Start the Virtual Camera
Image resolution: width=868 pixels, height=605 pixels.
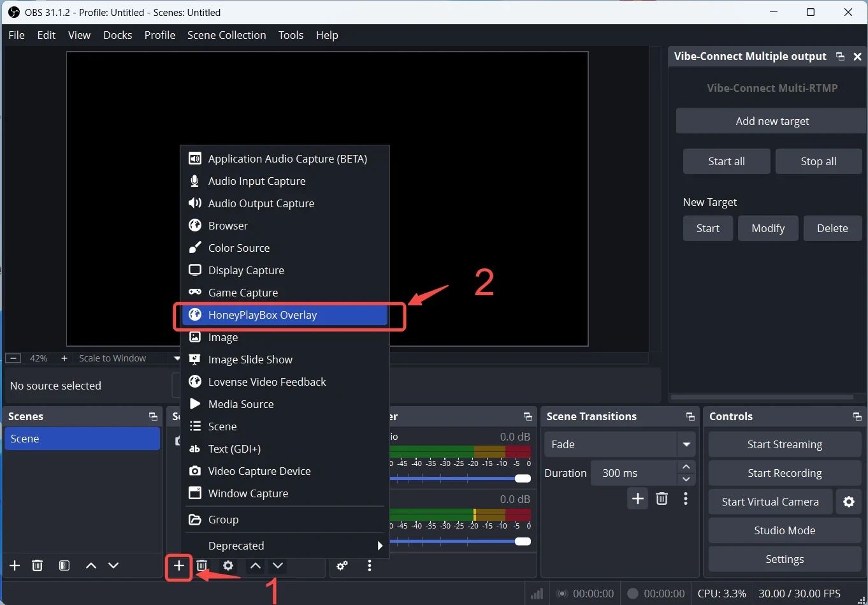(x=770, y=502)
